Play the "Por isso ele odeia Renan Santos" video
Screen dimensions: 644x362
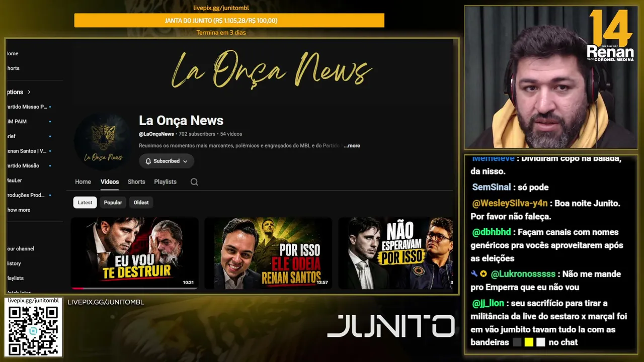click(x=268, y=253)
